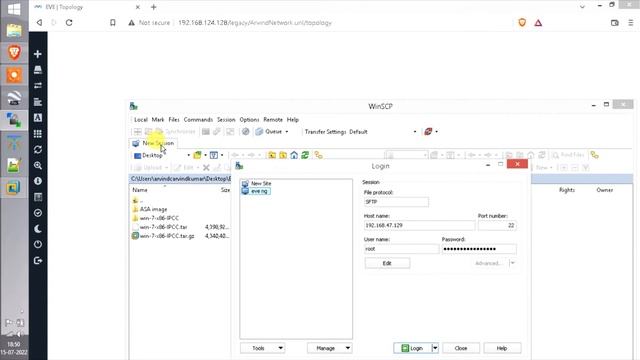Click Port number field
640x360 pixels.
(x=497, y=225)
